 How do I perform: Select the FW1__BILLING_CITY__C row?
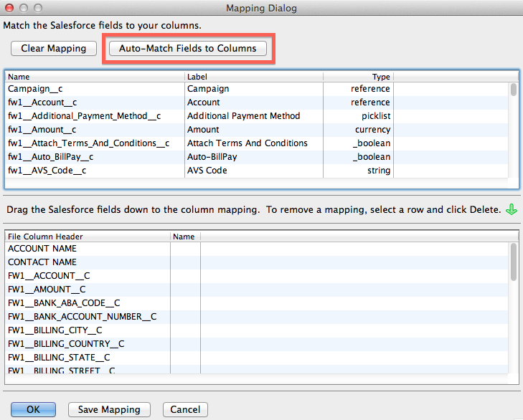[257, 330]
